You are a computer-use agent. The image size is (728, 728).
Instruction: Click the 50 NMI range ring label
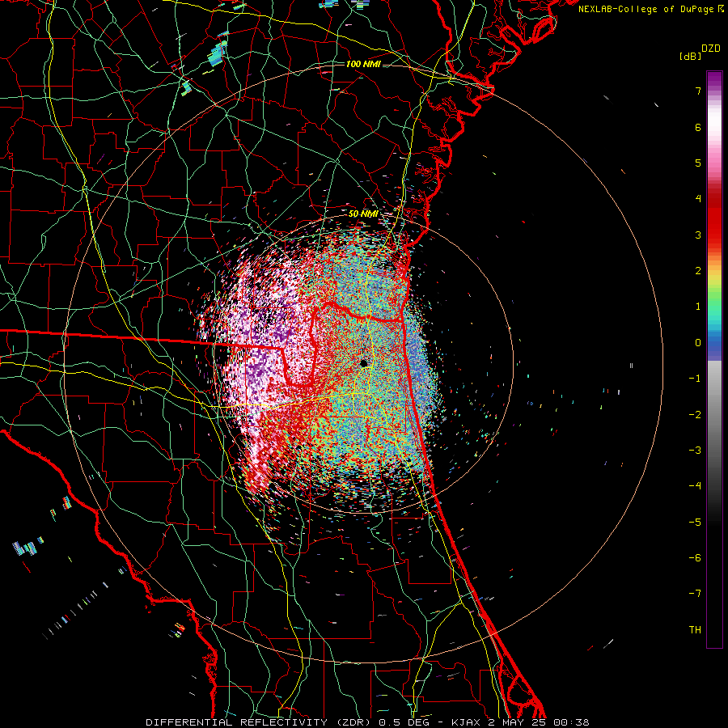(x=363, y=214)
